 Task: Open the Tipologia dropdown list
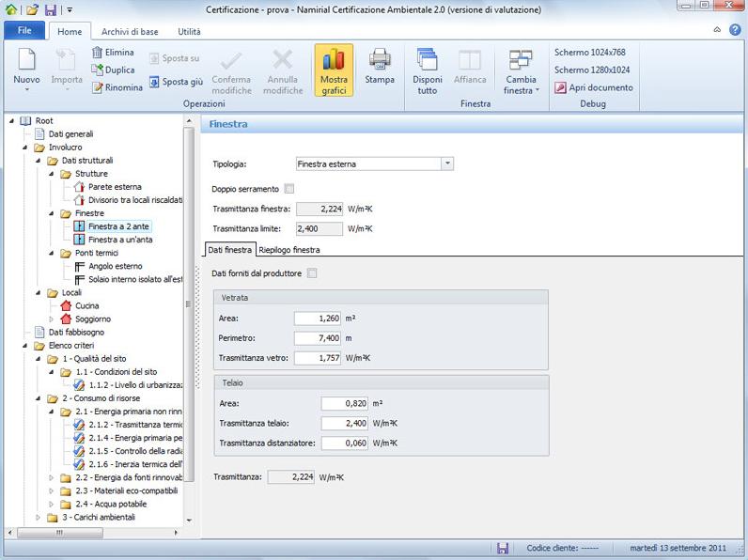click(x=447, y=163)
